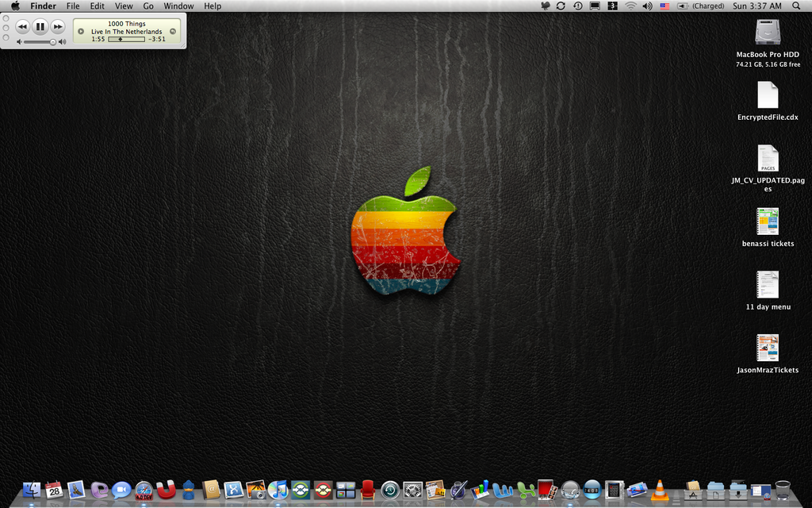This screenshot has width=812, height=508.
Task: Open System Preferences gear icon in dock
Action: pyautogui.click(x=412, y=490)
